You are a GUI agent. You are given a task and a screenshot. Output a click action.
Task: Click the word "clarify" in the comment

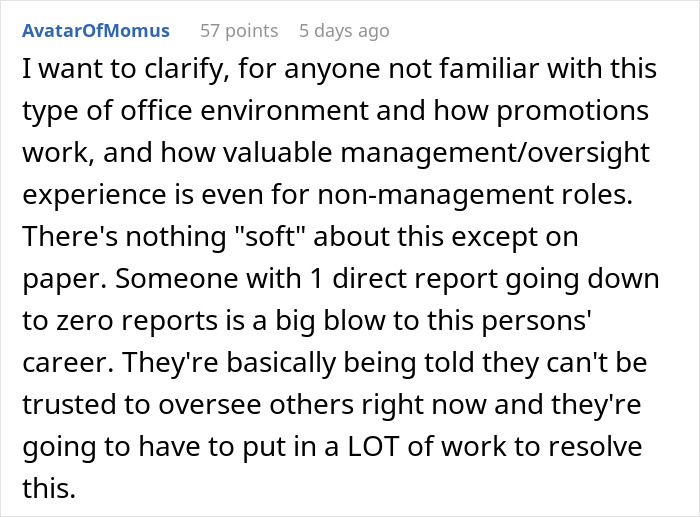[186, 69]
